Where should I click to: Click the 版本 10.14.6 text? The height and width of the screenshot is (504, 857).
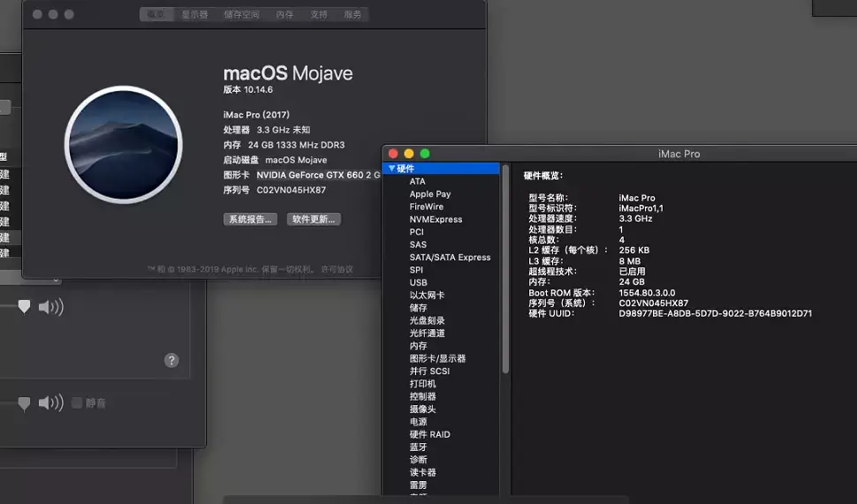(x=247, y=89)
